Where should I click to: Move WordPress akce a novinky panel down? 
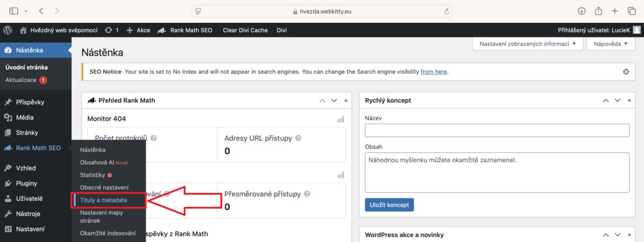pos(618,235)
